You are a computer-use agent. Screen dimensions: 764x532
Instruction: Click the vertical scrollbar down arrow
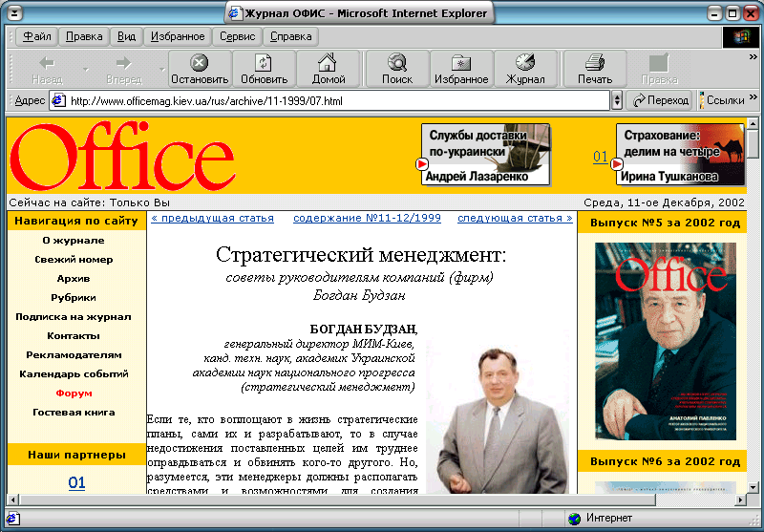point(753,483)
